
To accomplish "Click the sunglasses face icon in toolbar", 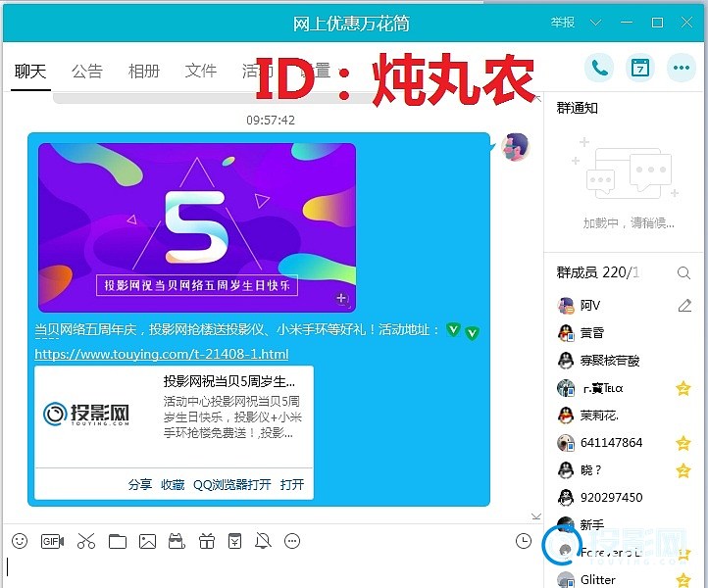I will tap(177, 541).
